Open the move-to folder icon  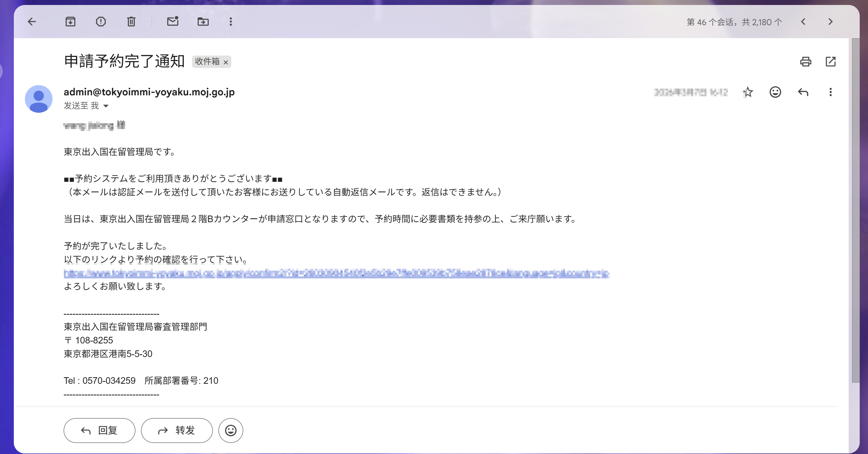[x=203, y=22]
